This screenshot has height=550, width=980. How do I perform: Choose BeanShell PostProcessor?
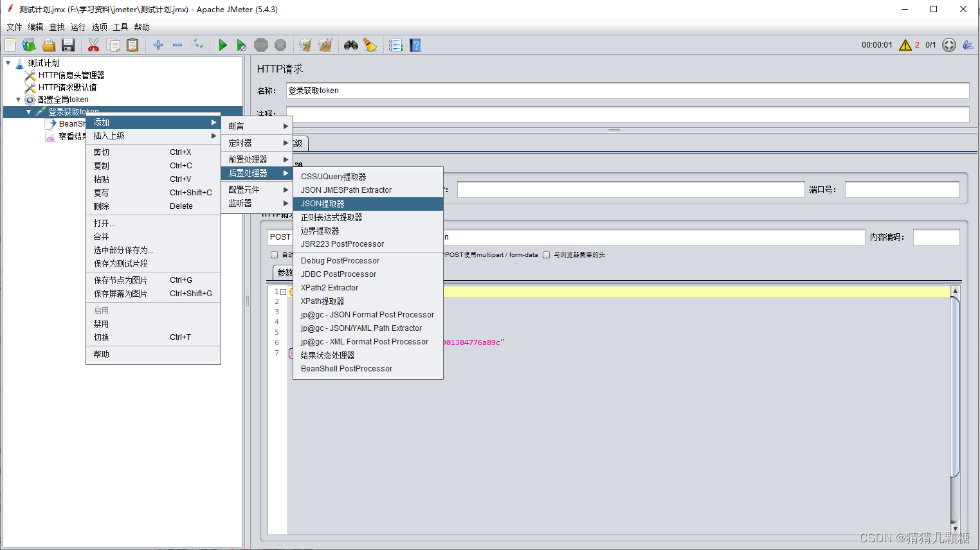click(368, 369)
